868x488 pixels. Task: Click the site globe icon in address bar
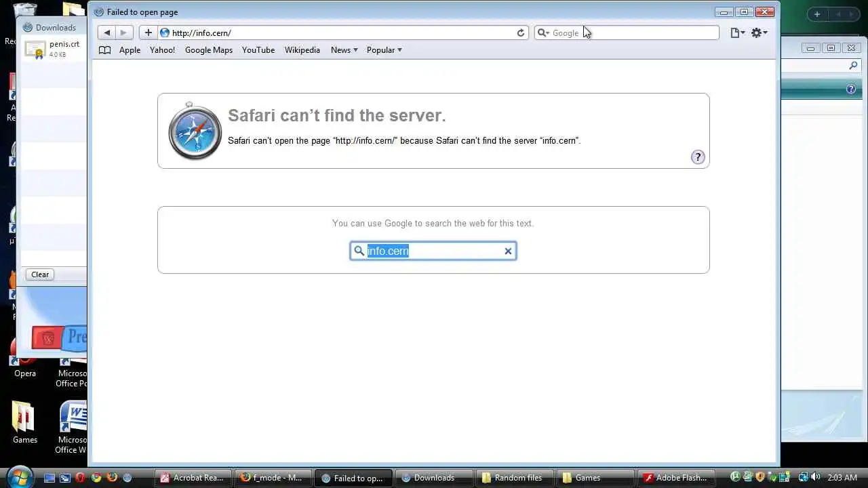[x=165, y=33]
